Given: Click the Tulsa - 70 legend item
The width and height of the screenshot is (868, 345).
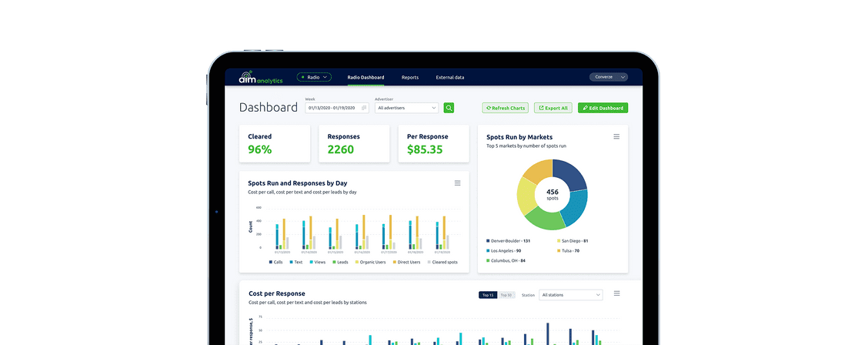Looking at the screenshot, I should pyautogui.click(x=569, y=251).
